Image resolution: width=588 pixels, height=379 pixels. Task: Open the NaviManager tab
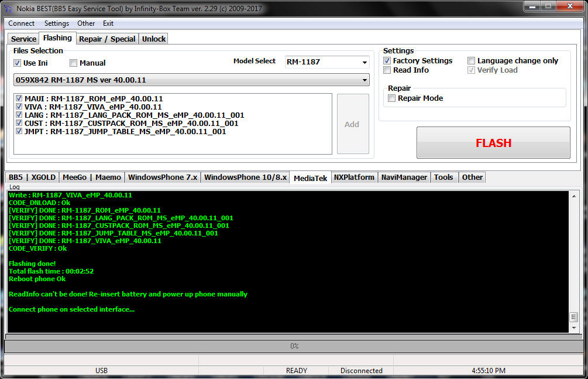pyautogui.click(x=404, y=177)
